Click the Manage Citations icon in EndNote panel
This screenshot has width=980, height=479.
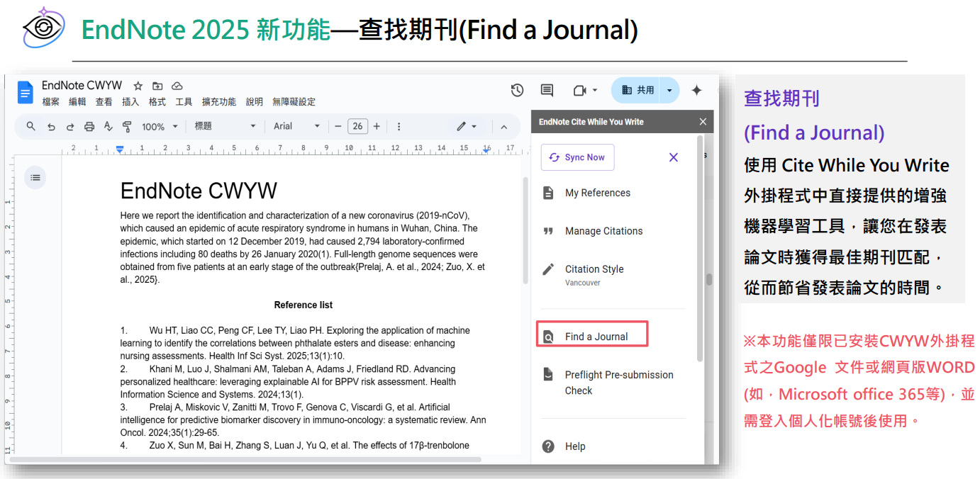coord(547,230)
